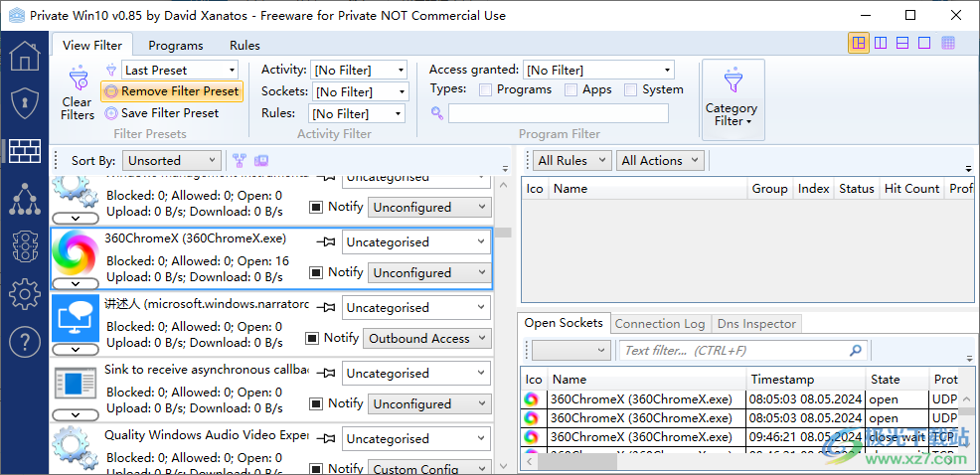Open the help question mark icon
The width and height of the screenshot is (980, 475).
pos(24,341)
